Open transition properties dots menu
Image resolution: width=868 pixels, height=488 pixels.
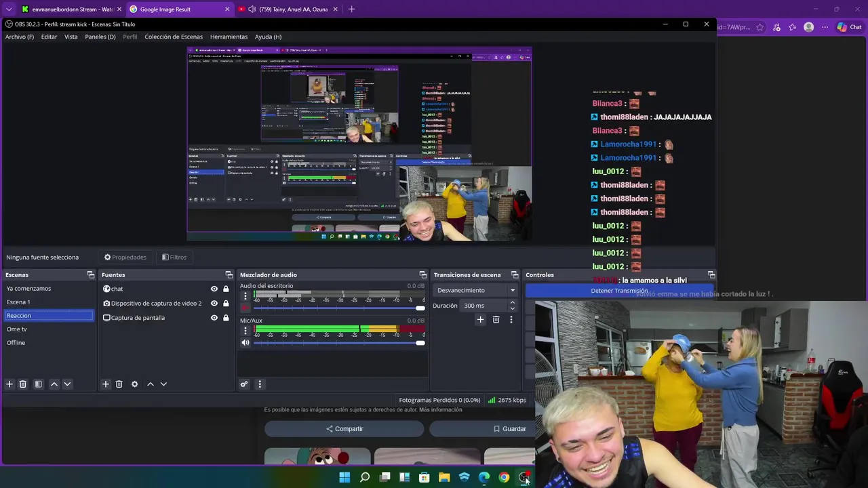pos(511,320)
